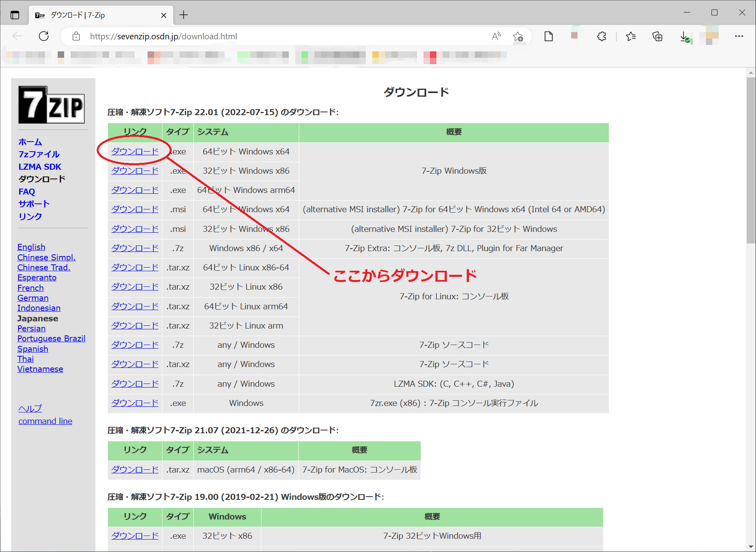The image size is (756, 552).
Task: Switch language to Vietnamese
Action: 40,369
